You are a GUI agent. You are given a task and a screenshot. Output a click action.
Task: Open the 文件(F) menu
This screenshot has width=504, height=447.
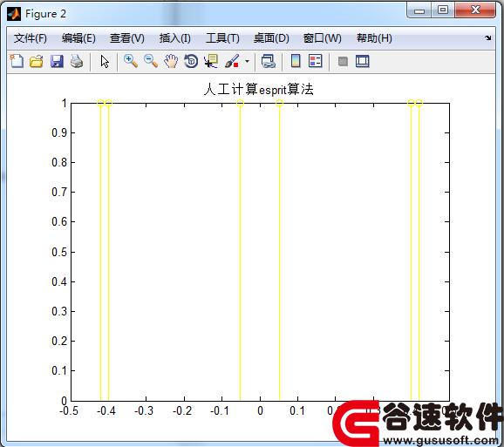pyautogui.click(x=31, y=38)
